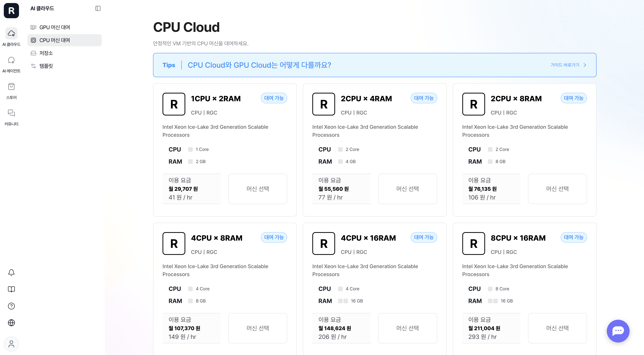Open the 스토어 store bag icon

[11, 87]
